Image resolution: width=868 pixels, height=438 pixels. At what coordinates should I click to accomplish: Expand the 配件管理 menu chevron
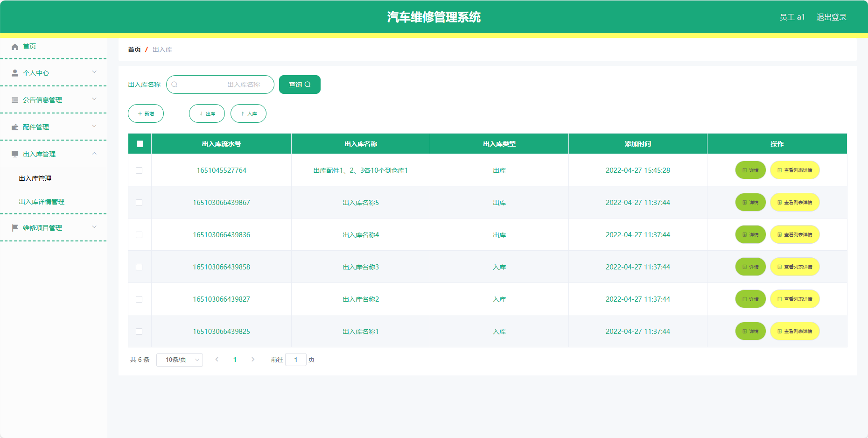coord(94,126)
